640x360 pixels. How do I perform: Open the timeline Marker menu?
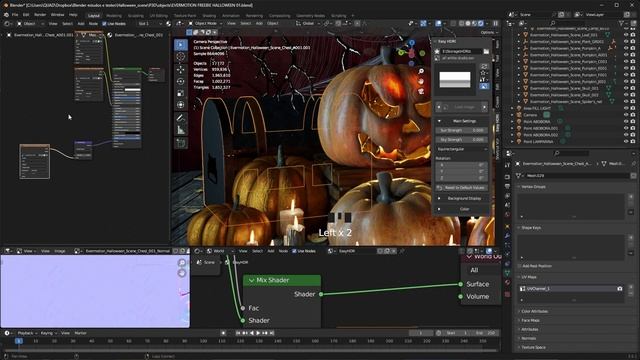click(80, 333)
